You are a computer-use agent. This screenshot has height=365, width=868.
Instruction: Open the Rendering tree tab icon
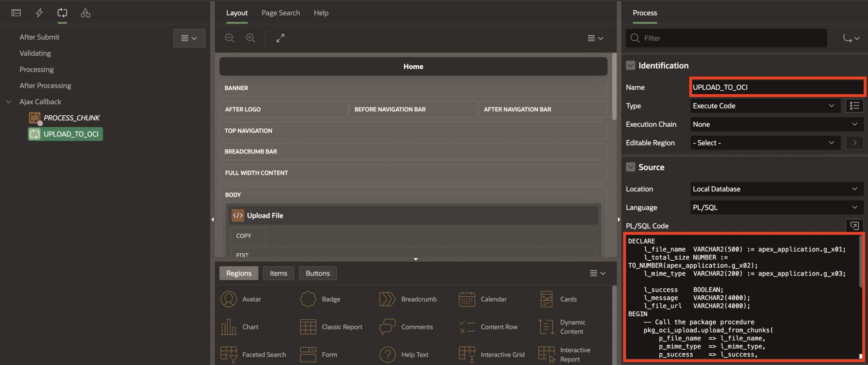(x=16, y=13)
